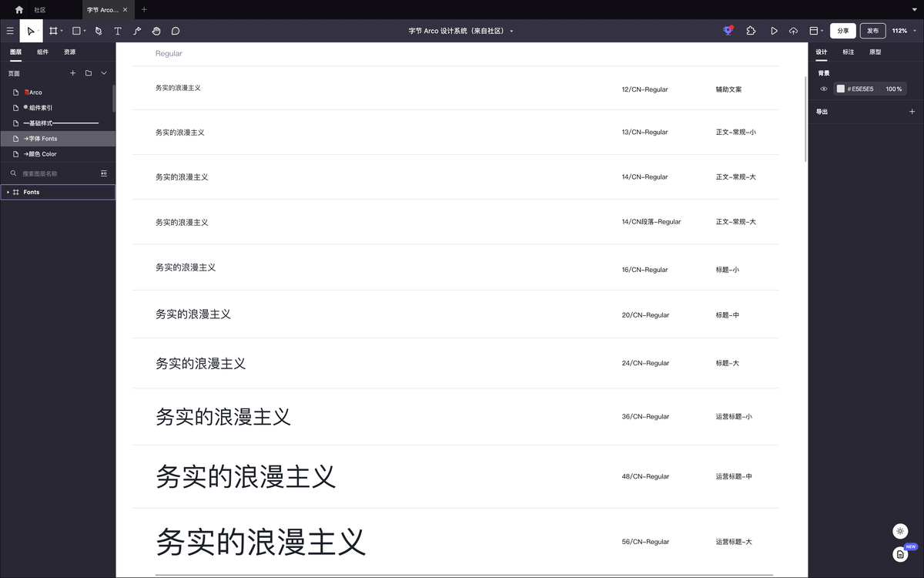Toggle the layer filter icon beside search

[104, 173]
